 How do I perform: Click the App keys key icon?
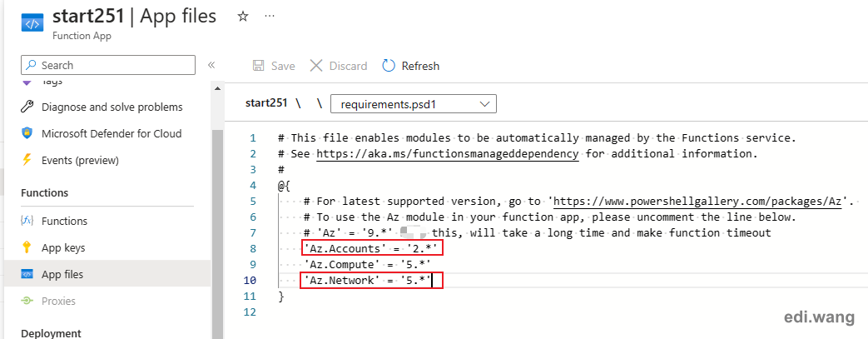pos(26,247)
